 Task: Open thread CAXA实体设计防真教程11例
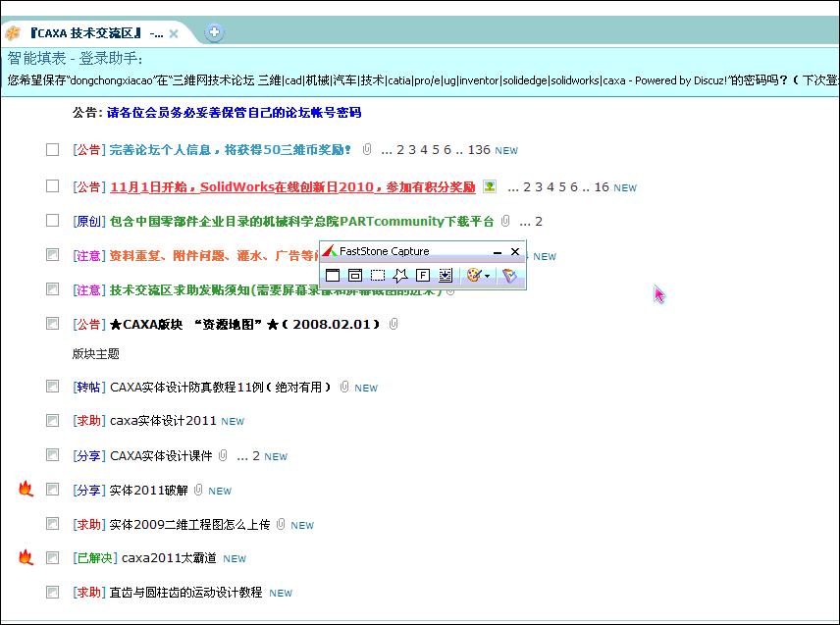[220, 388]
